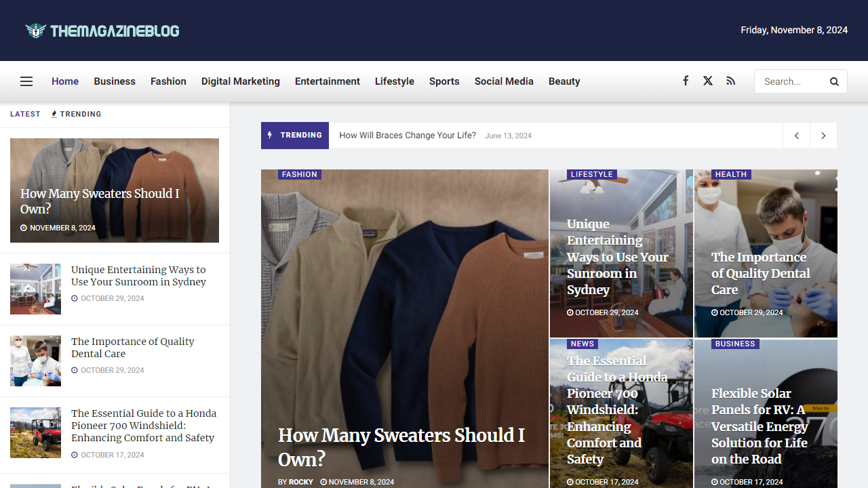Open the Digital Marketing section
Screen dimensions: 868x488
tap(240, 81)
